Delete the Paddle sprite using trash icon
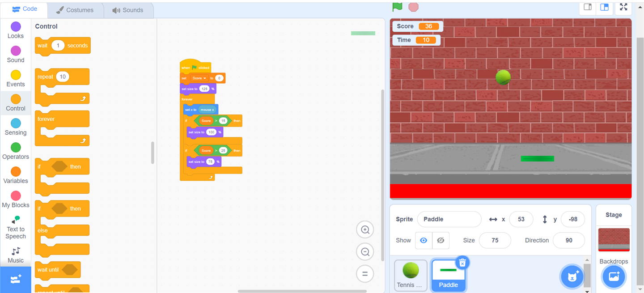The width and height of the screenshot is (644, 293). pyautogui.click(x=462, y=263)
